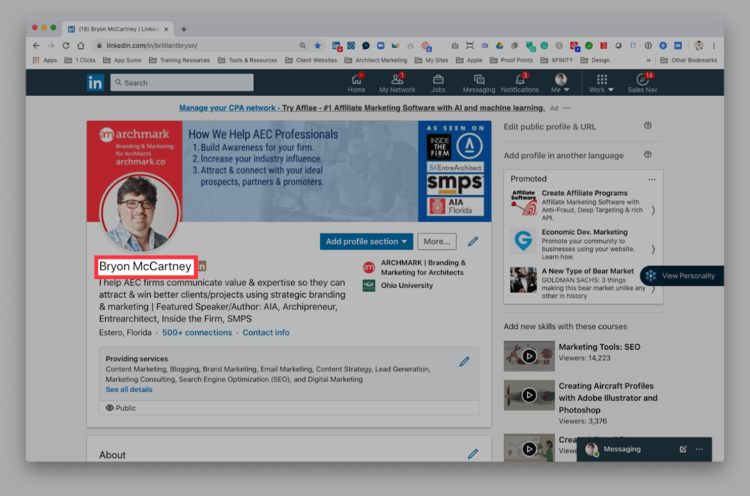Bookmark page with star icon
Viewport: 750px width, 496px height.
(x=318, y=45)
